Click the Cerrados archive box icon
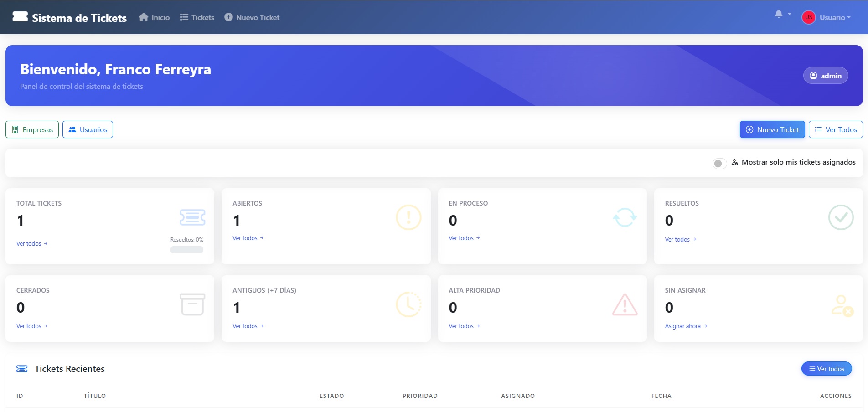The image size is (868, 412). (x=192, y=304)
